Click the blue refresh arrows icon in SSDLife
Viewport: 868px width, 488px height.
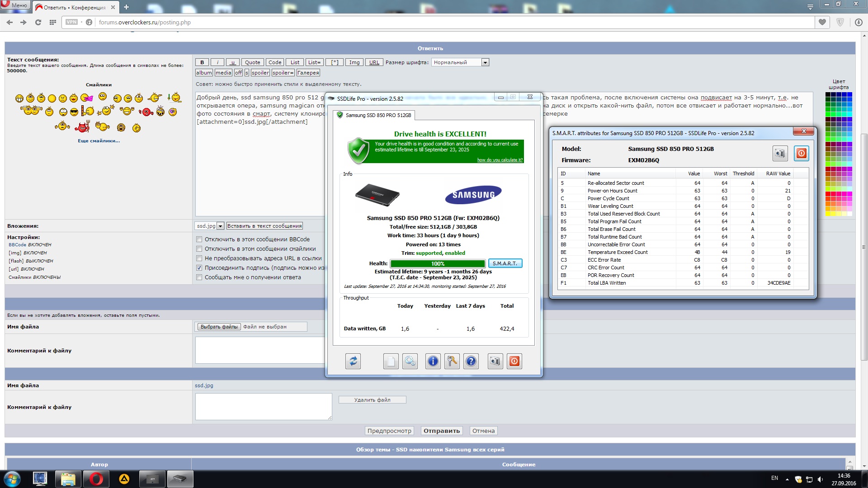pyautogui.click(x=353, y=361)
